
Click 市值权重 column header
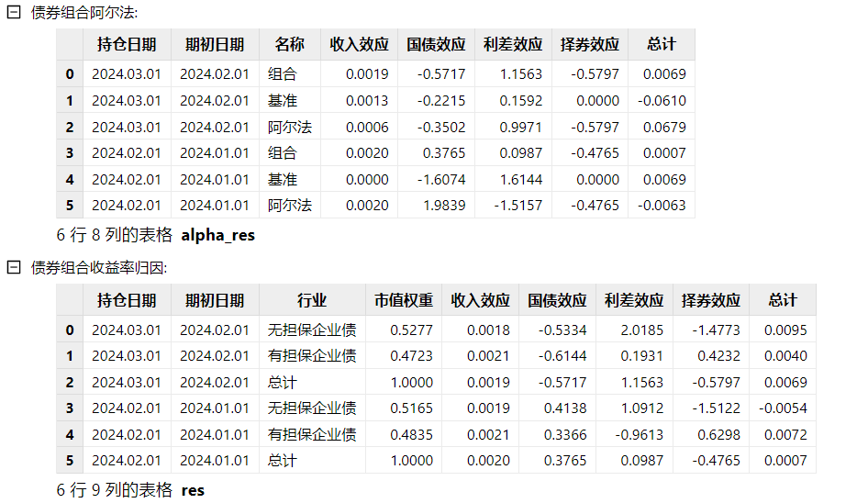(x=403, y=300)
